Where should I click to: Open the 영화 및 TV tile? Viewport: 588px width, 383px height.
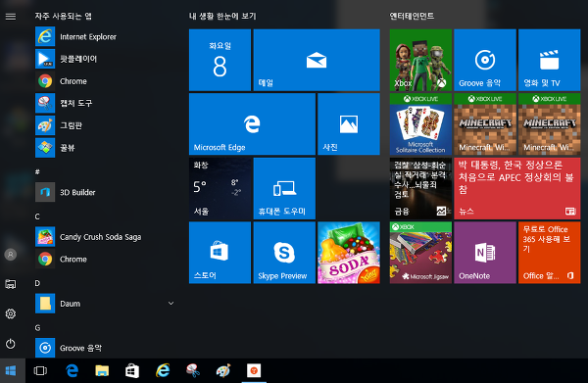tap(550, 60)
